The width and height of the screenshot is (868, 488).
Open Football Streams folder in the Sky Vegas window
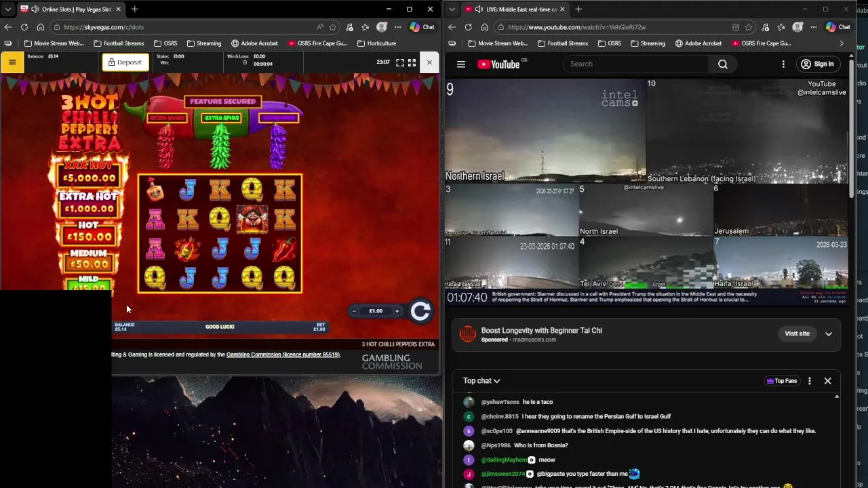119,43
